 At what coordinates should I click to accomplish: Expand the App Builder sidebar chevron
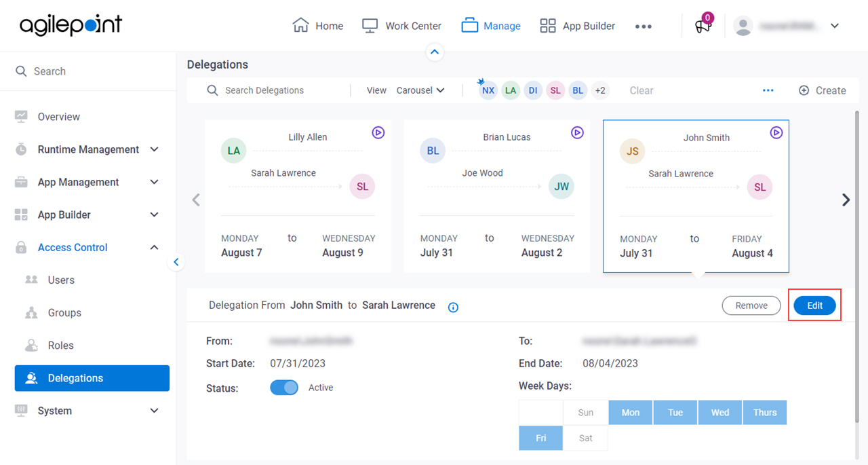[x=154, y=215]
